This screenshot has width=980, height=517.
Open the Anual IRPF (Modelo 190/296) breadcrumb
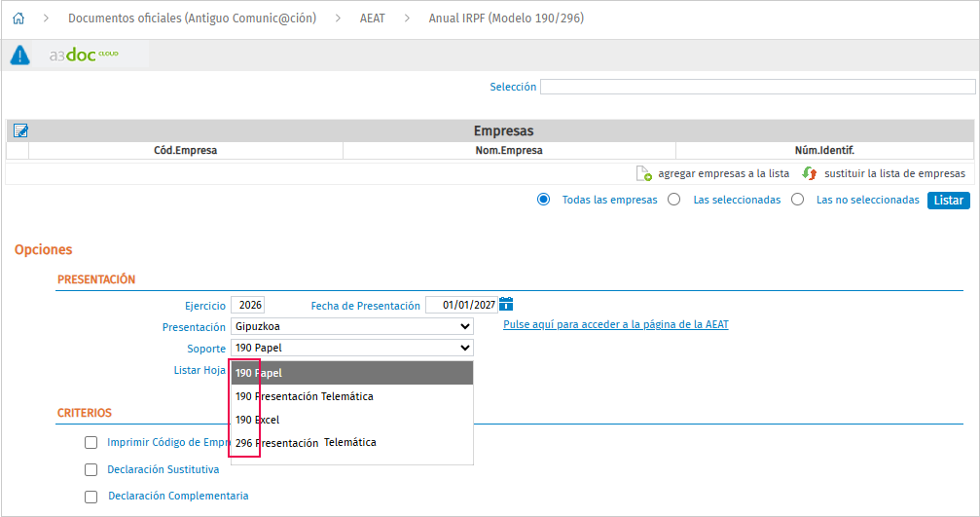coord(506,18)
